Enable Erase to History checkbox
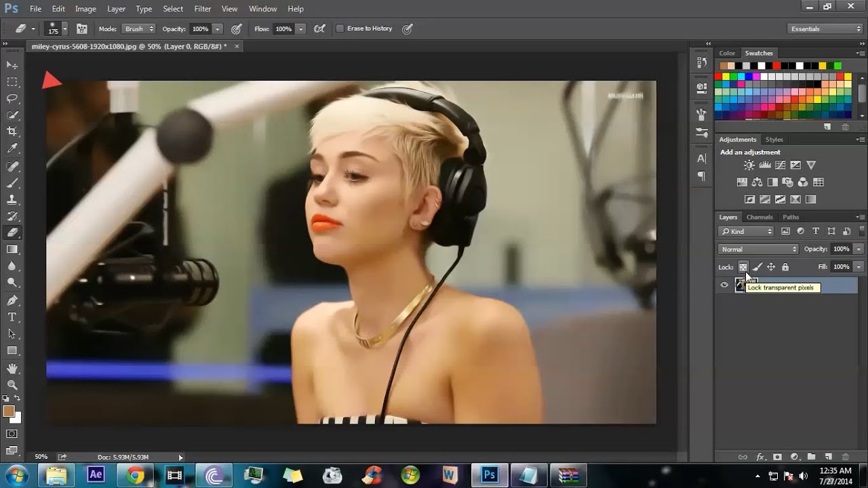Screen dimensions: 868x488 [340, 29]
